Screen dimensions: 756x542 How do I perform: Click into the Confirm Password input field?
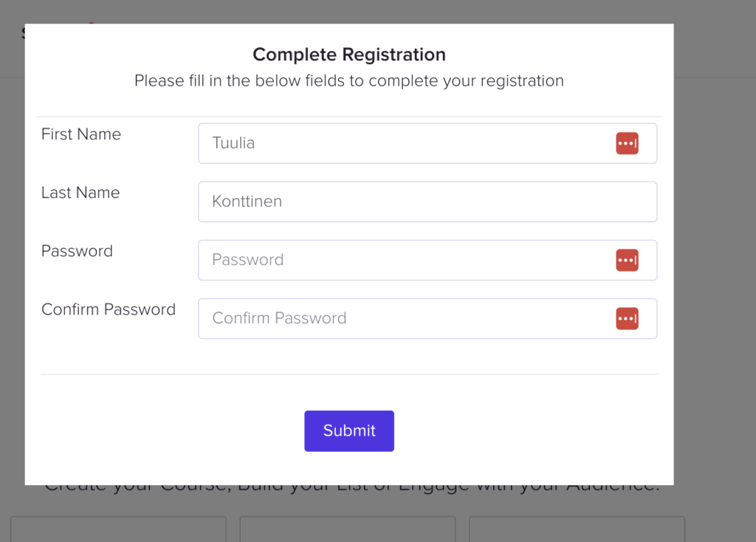click(x=406, y=318)
